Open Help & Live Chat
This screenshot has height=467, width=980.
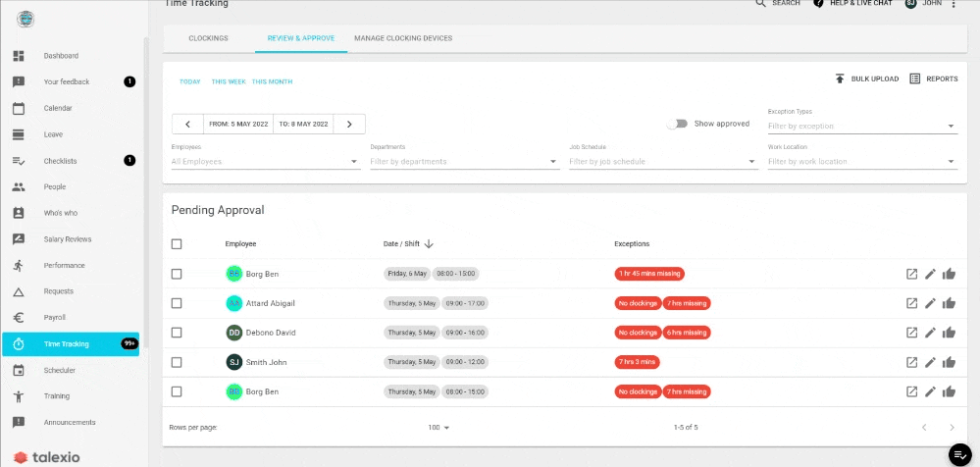[x=853, y=3]
